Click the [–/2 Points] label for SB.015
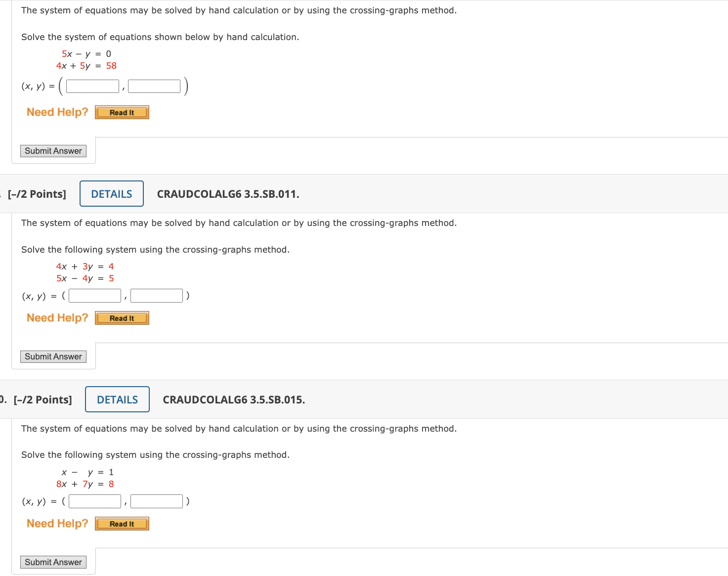This screenshot has height=576, width=728. pos(43,399)
